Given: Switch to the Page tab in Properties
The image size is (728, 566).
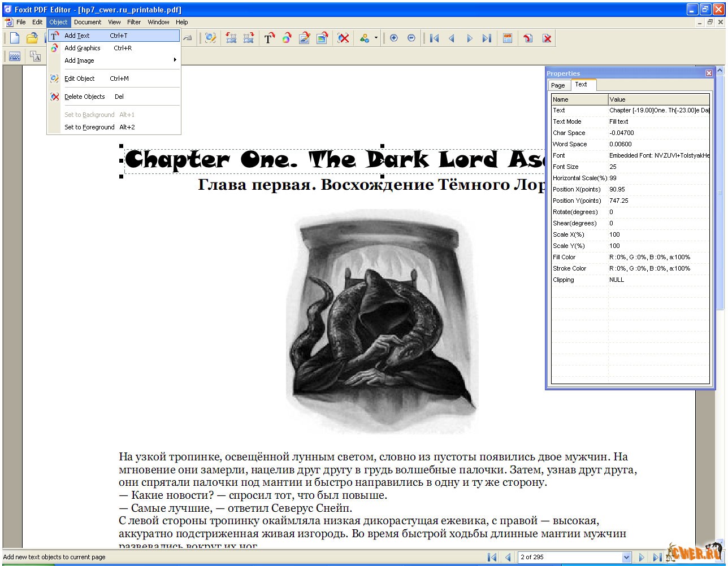Looking at the screenshot, I should pyautogui.click(x=558, y=85).
